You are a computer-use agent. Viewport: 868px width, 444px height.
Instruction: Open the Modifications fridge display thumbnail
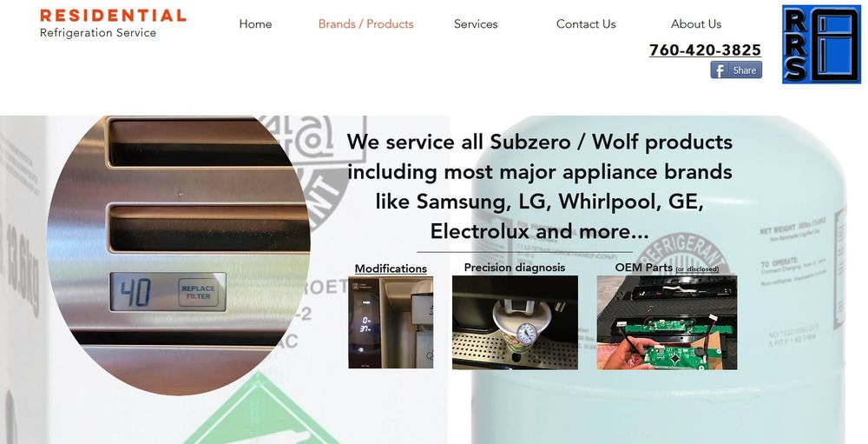pyautogui.click(x=391, y=322)
